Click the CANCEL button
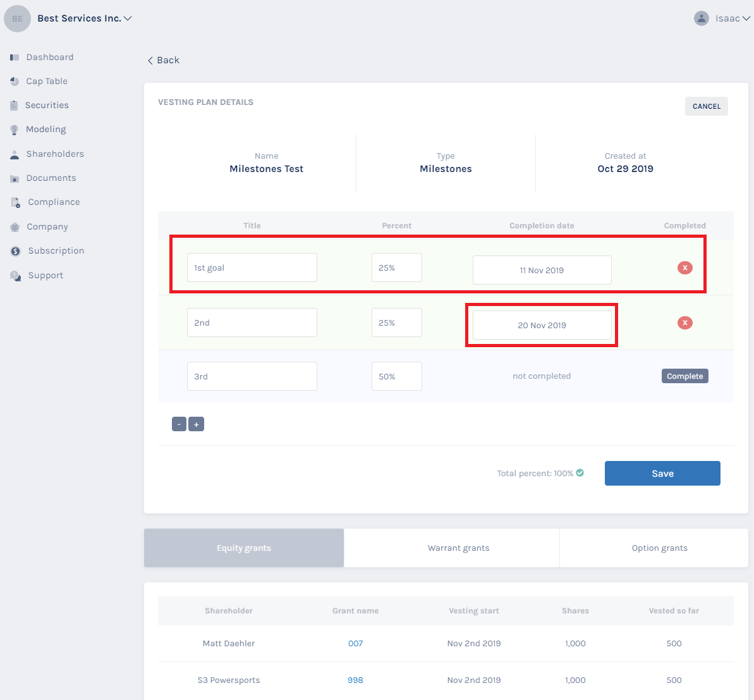754x700 pixels. (707, 106)
